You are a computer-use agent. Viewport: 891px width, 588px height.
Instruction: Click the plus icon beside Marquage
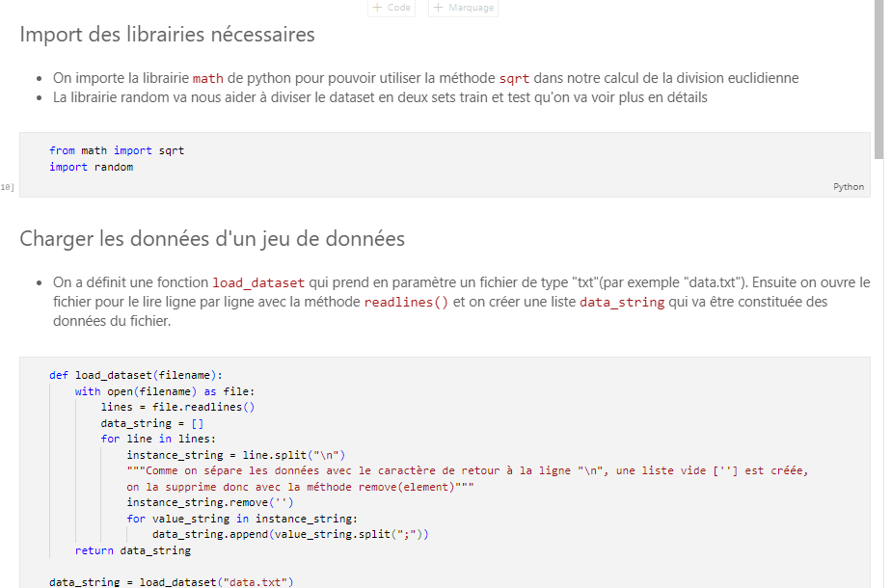pos(438,8)
